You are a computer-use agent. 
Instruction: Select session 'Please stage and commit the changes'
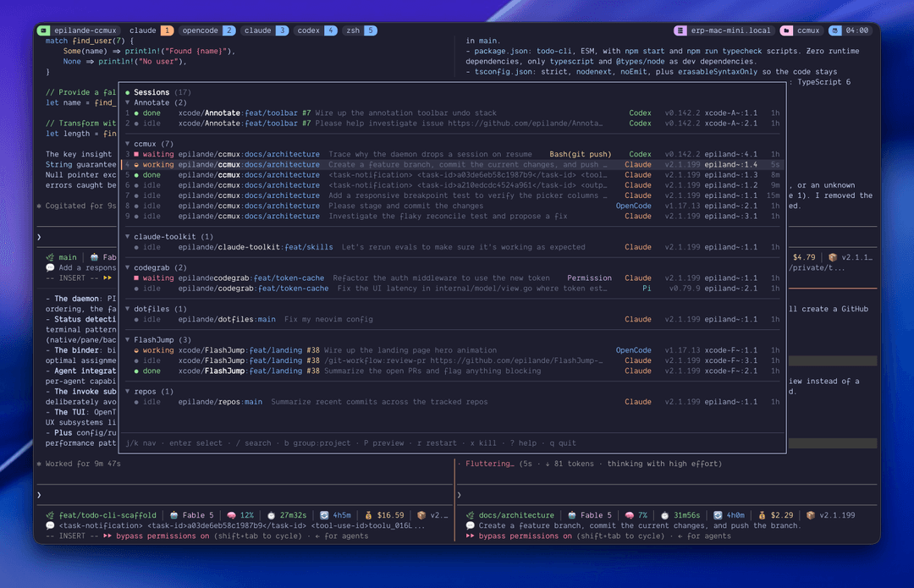tap(452, 206)
